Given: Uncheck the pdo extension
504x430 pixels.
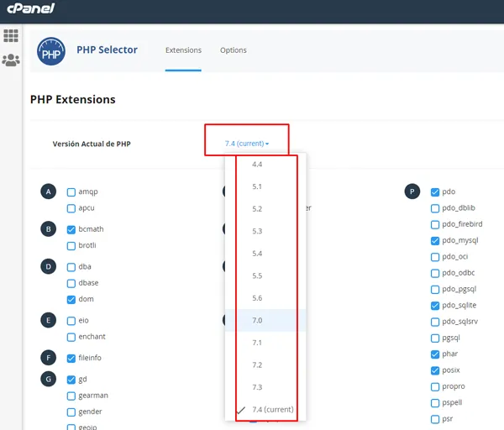Looking at the screenshot, I should tap(435, 192).
